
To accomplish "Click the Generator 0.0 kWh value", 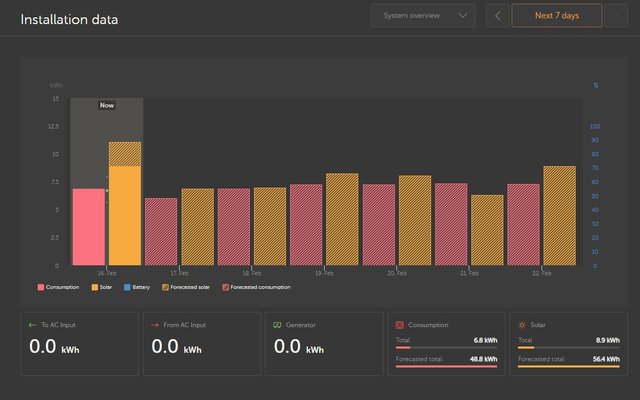I will [299, 347].
